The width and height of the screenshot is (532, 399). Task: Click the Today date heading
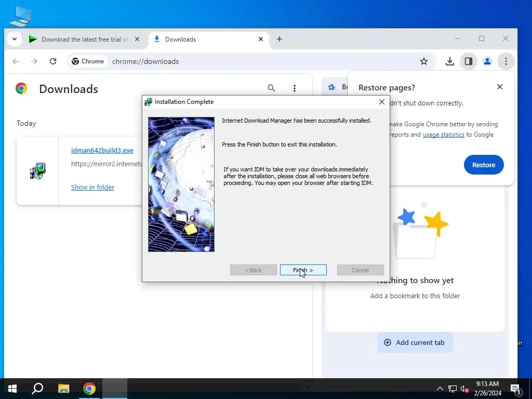point(26,123)
